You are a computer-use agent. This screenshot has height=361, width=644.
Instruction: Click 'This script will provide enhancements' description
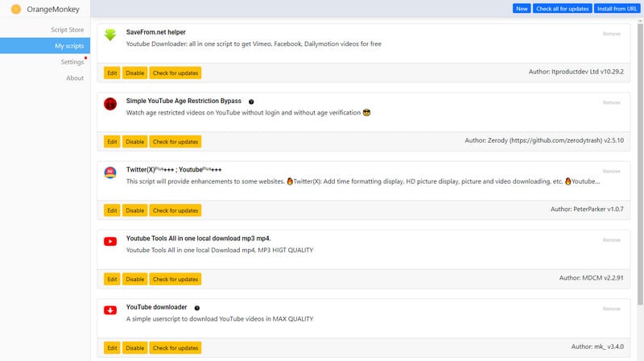(x=363, y=181)
